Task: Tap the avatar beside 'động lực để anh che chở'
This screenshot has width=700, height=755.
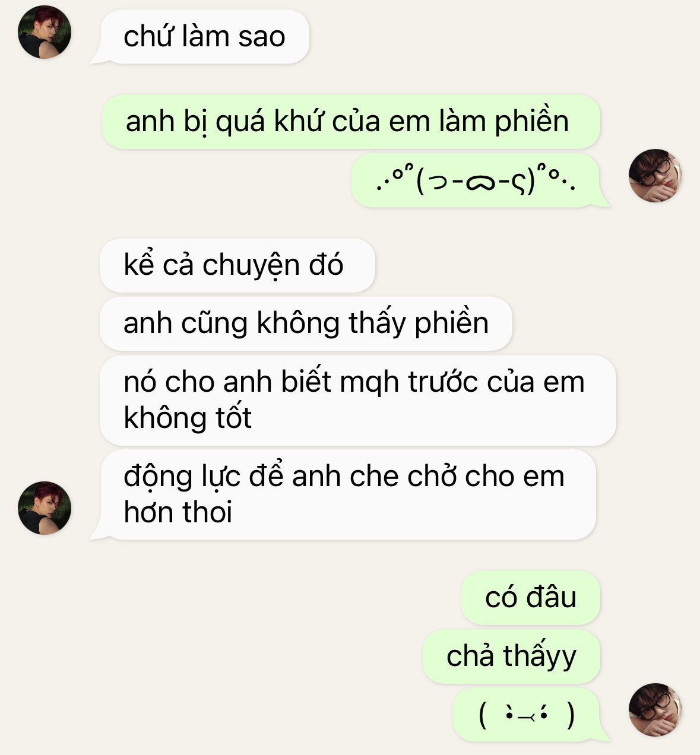Action: (45, 508)
